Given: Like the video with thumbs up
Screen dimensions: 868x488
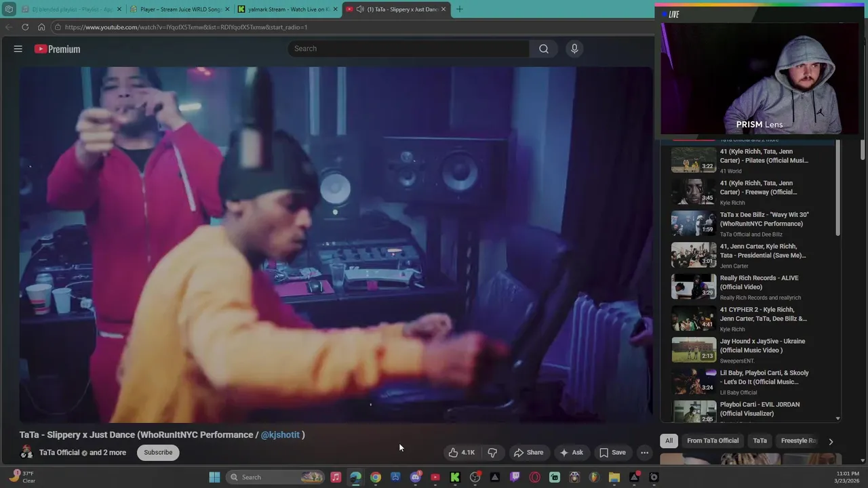Looking at the screenshot, I should click(x=461, y=452).
